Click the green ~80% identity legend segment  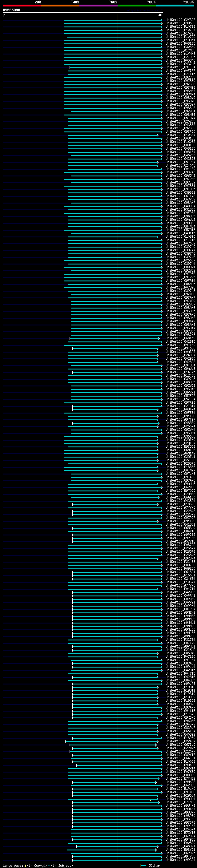pos(137,6)
